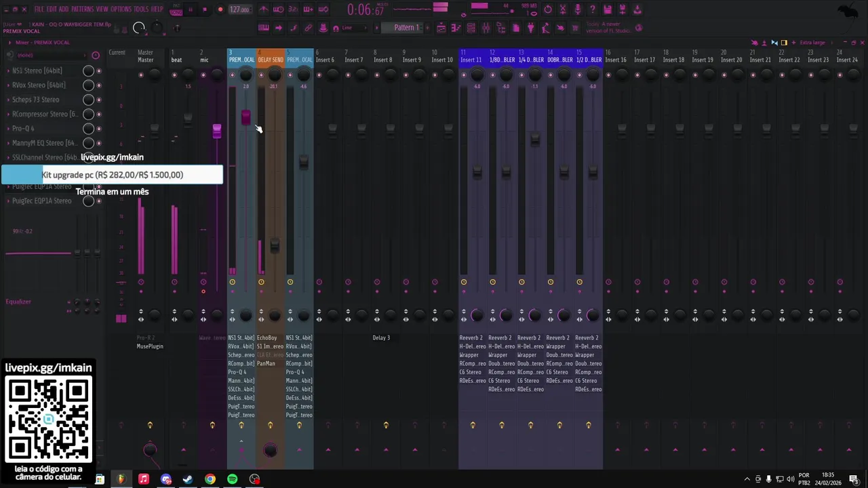This screenshot has width=868, height=488.
Task: Open Spotify from the taskbar
Action: tap(233, 479)
